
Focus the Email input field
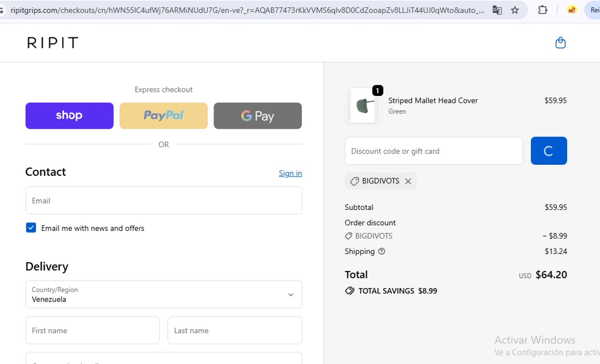click(164, 200)
